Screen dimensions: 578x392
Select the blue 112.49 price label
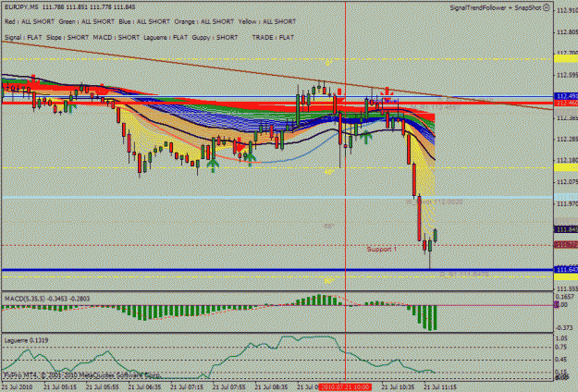tap(567, 96)
